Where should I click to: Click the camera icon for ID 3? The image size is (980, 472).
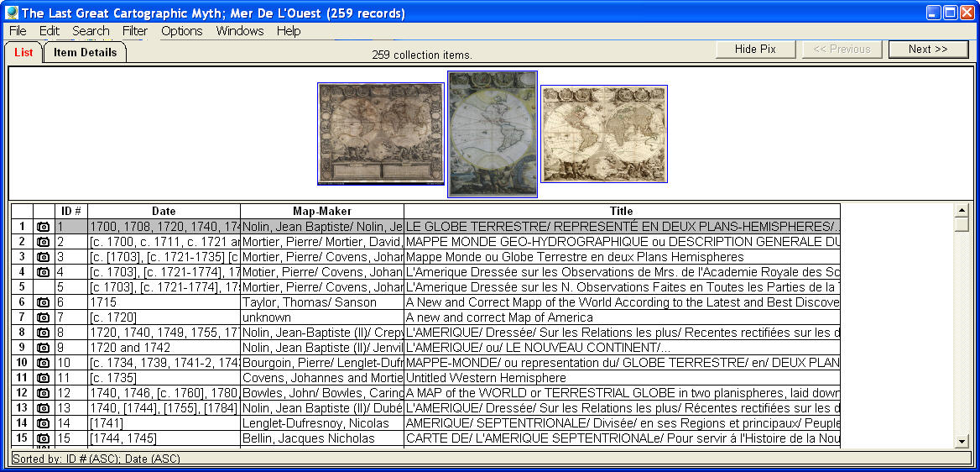[x=44, y=257]
